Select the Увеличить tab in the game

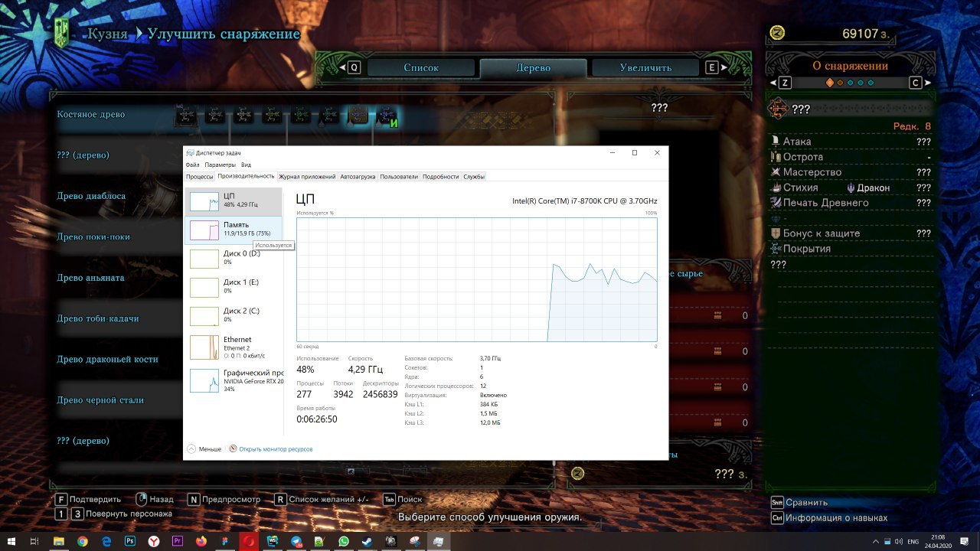pyautogui.click(x=645, y=67)
